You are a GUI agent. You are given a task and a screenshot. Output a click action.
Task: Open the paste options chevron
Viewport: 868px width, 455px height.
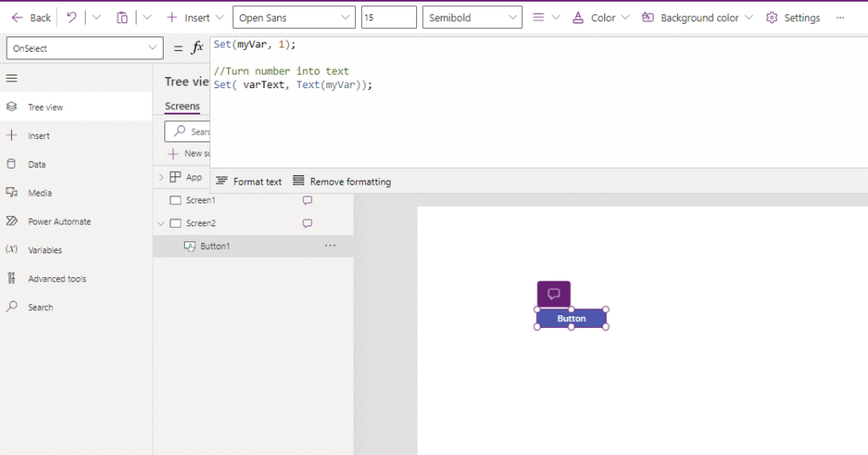pos(147,18)
